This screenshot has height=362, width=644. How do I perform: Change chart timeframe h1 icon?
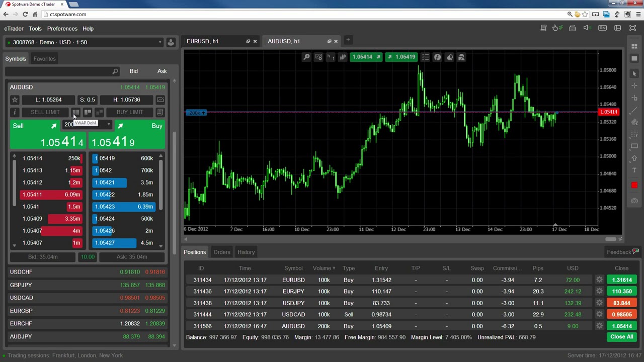[331, 57]
